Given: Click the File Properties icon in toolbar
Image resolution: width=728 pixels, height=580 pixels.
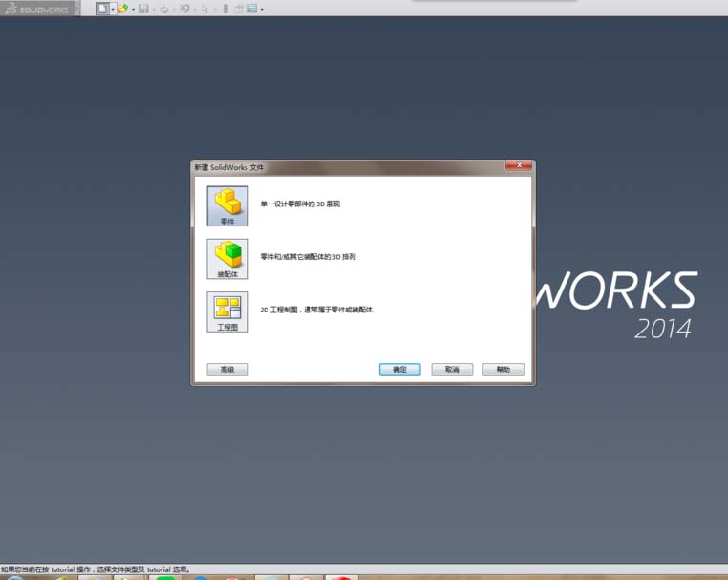Looking at the screenshot, I should click(239, 9).
